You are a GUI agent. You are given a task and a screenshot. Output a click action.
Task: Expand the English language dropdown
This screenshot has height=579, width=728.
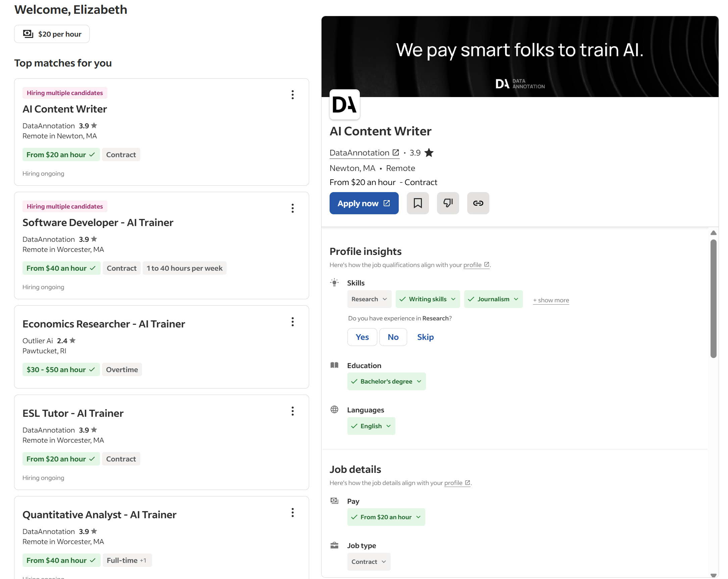[x=371, y=426]
